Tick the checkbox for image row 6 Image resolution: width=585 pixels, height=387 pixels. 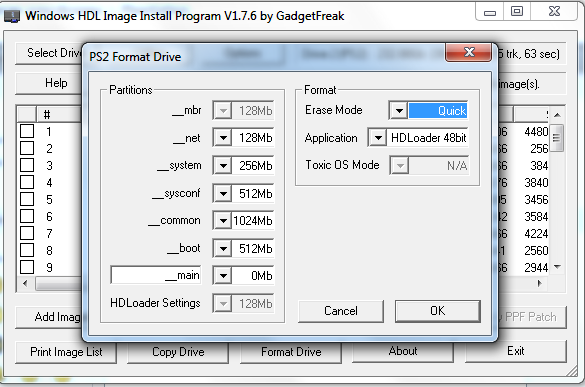27,216
